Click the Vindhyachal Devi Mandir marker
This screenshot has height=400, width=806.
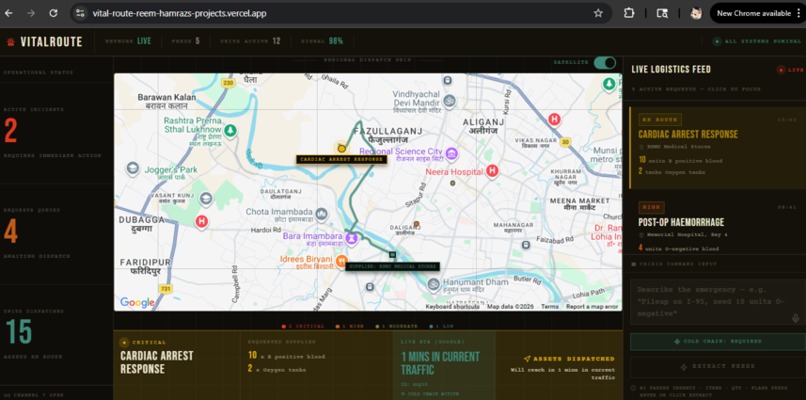(x=450, y=101)
